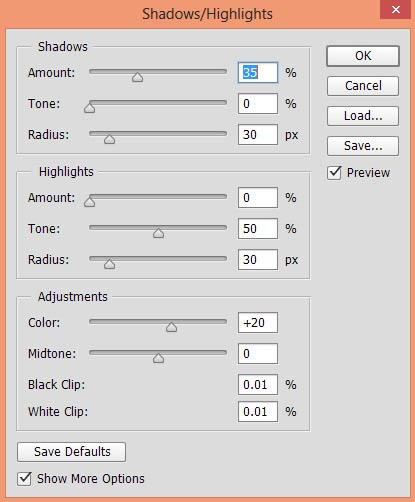Click the Highlights Amount slider handle
This screenshot has width=415, height=502.
click(89, 202)
